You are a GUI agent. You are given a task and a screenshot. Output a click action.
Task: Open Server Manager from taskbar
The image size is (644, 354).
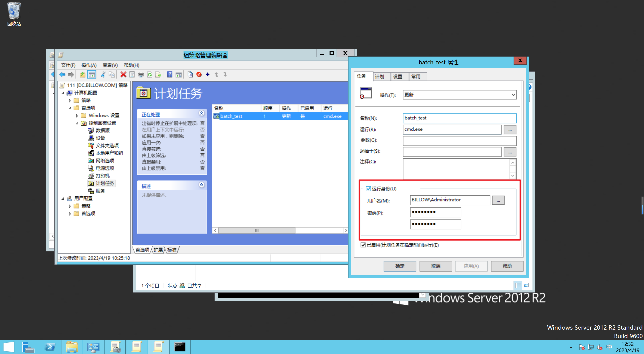coord(28,347)
